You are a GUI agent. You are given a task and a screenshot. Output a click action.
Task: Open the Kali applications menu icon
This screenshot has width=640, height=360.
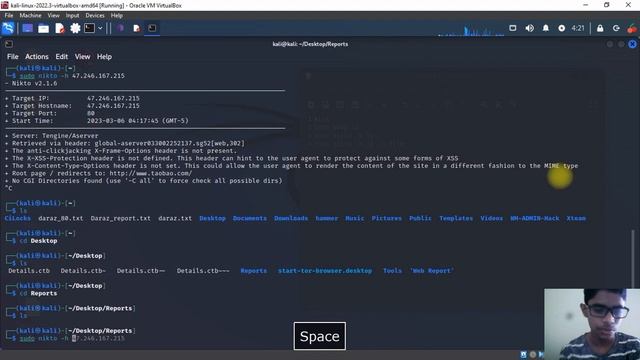coord(8,28)
